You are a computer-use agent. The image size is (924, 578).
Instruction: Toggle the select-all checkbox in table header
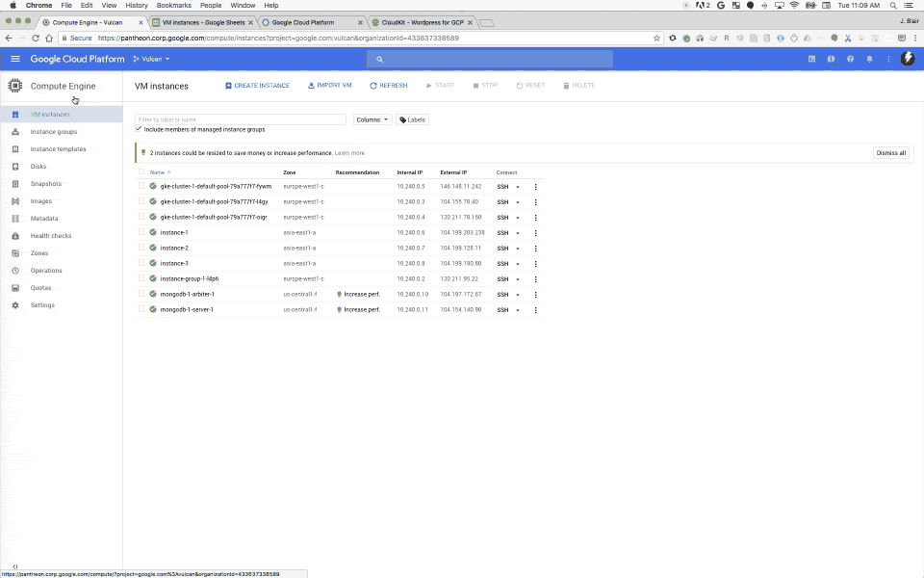point(141,172)
